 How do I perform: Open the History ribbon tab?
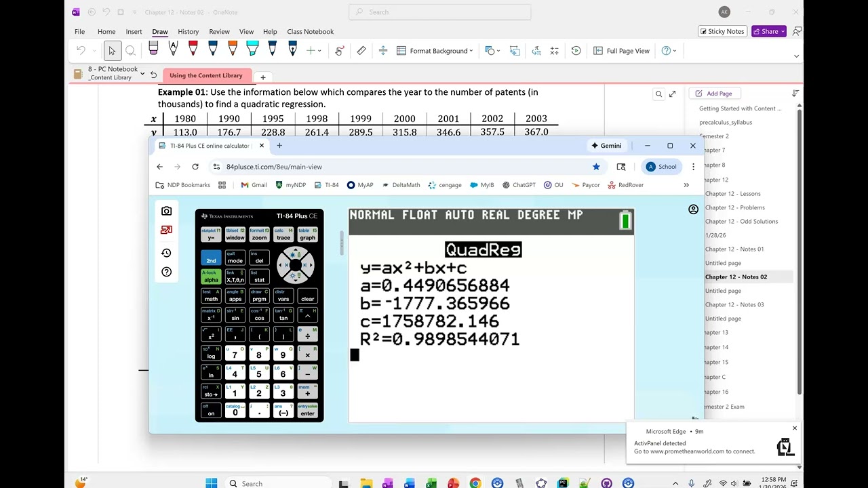coord(188,32)
